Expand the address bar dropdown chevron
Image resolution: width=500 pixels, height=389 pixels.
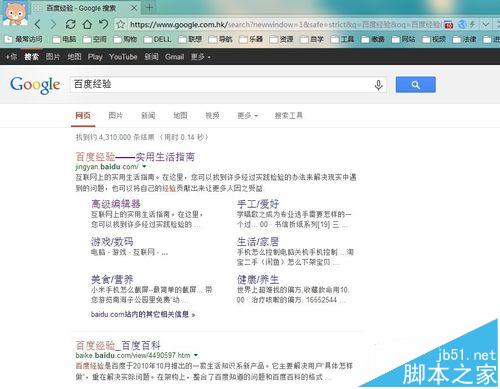pyautogui.click(x=486, y=24)
